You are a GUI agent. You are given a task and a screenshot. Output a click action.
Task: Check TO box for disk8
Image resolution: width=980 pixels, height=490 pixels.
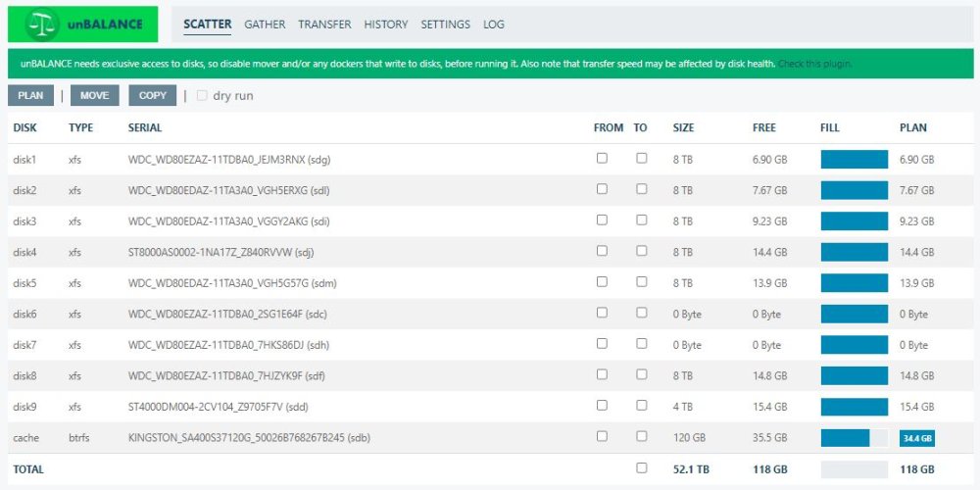pos(641,374)
